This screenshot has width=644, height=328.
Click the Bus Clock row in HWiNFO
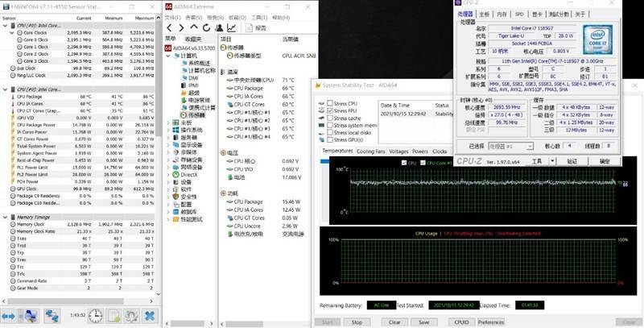pyautogui.click(x=77, y=69)
